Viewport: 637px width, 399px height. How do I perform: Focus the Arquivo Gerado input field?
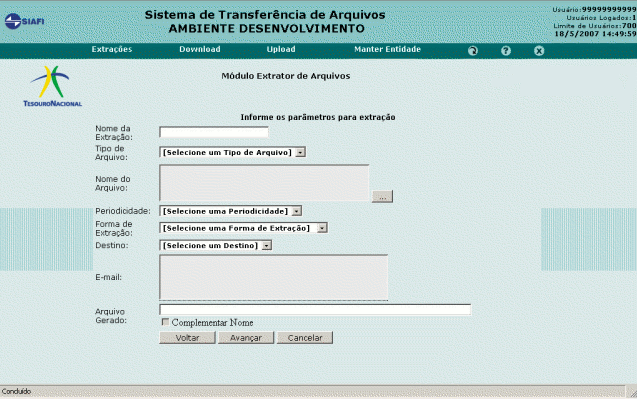pos(315,310)
